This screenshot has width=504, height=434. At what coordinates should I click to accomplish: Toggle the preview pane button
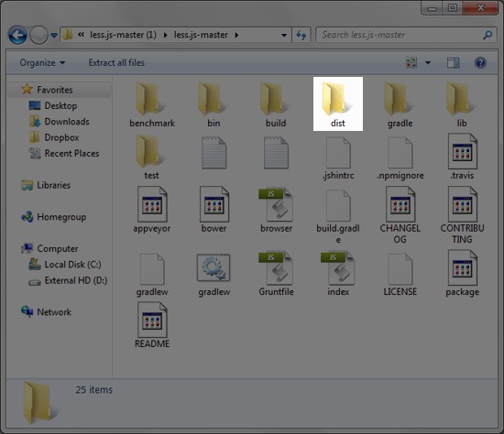pyautogui.click(x=454, y=63)
